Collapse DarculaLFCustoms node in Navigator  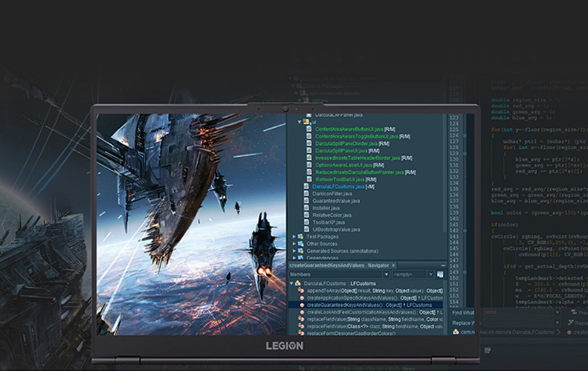(x=292, y=283)
